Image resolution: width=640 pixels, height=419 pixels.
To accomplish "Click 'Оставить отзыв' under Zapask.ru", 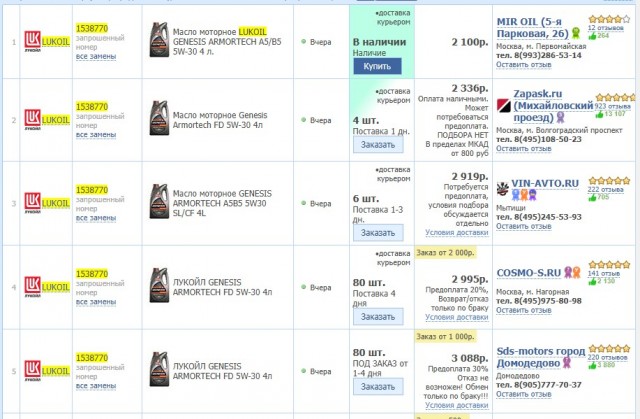I will pyautogui.click(x=524, y=149).
